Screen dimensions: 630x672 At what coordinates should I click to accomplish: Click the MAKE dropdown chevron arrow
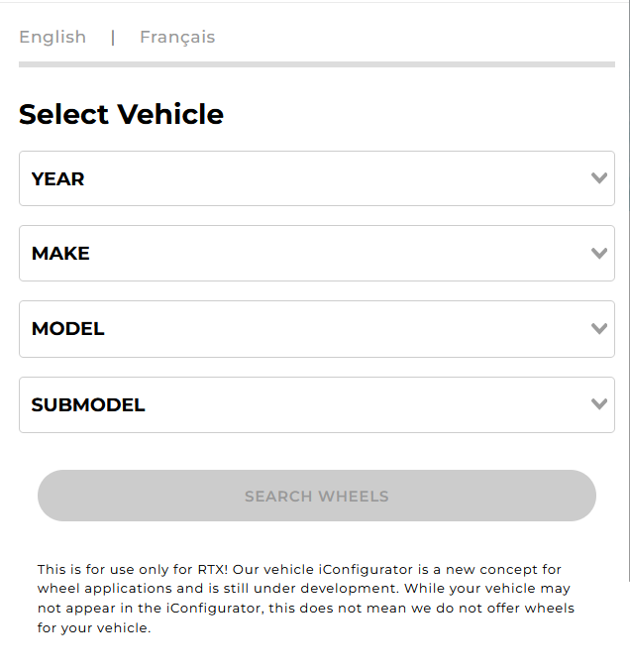tap(598, 253)
